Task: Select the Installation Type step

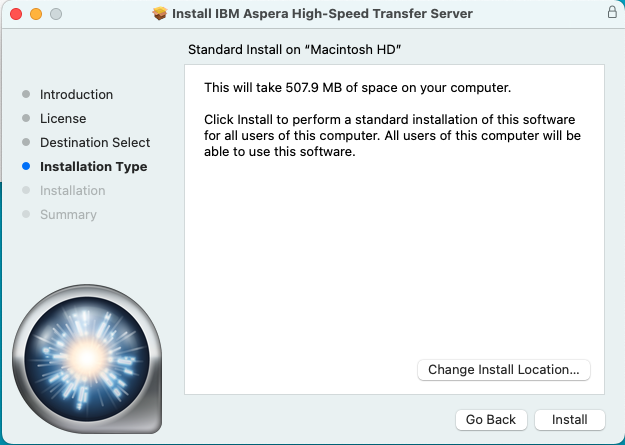Action: pyautogui.click(x=94, y=166)
